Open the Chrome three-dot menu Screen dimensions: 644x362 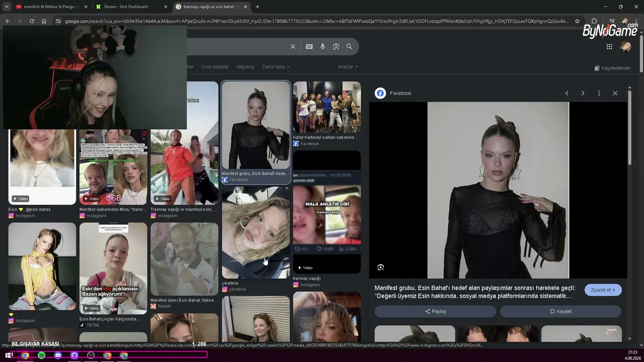point(637,21)
